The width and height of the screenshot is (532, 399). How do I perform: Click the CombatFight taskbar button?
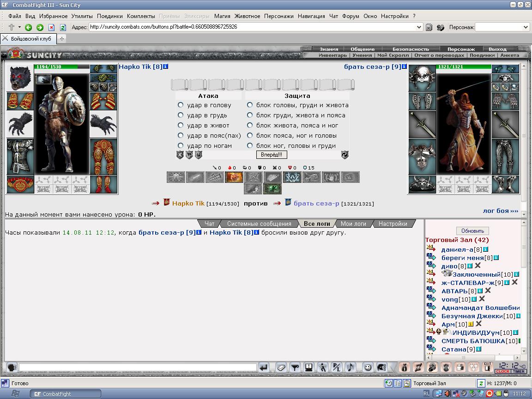click(x=66, y=394)
